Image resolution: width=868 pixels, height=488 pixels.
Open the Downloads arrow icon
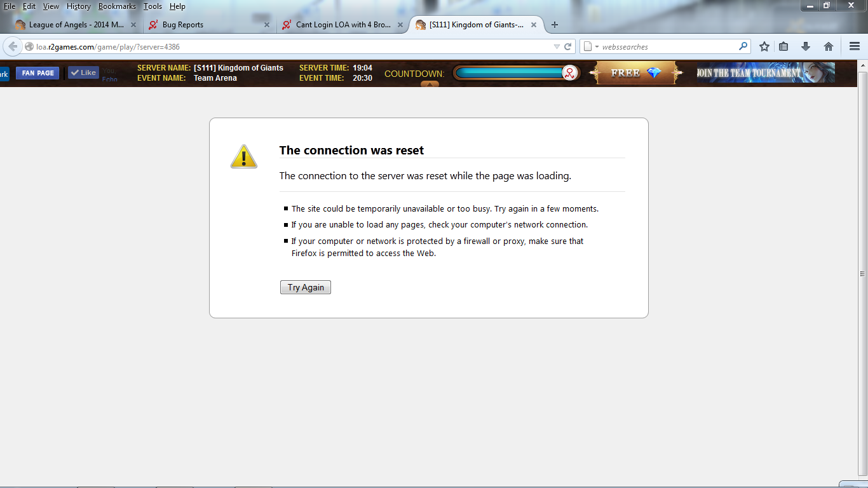[x=806, y=46]
